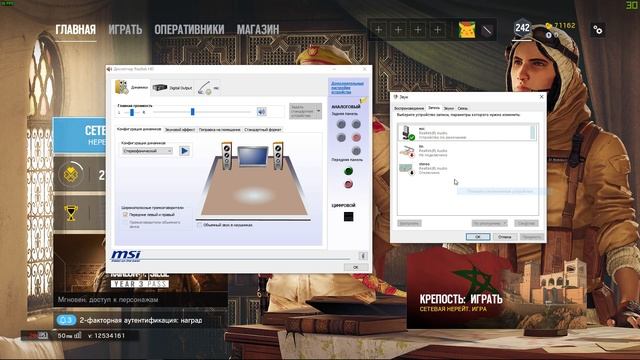This screenshot has height=360, width=640.
Task: Click the level 242 badge
Action: click(x=522, y=28)
